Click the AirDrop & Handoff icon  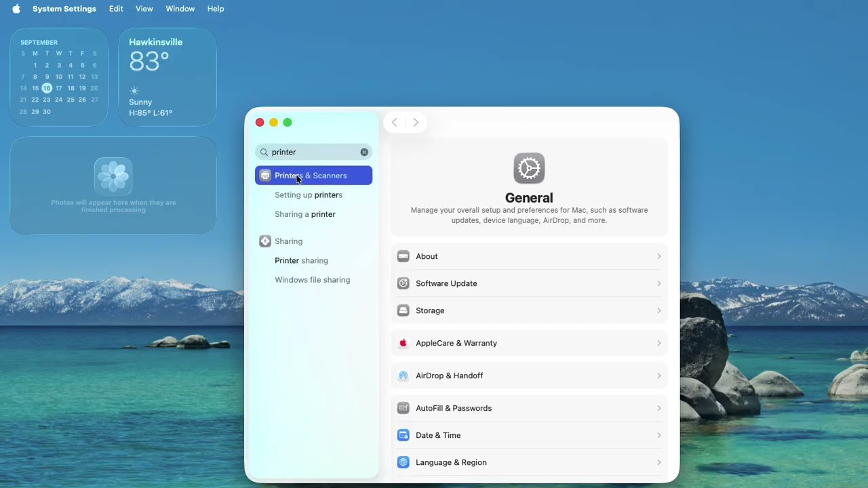pyautogui.click(x=403, y=375)
